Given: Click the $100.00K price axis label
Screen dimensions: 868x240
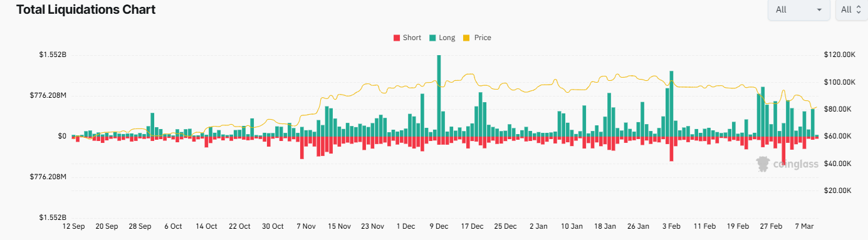Looking at the screenshot, I should click(840, 82).
